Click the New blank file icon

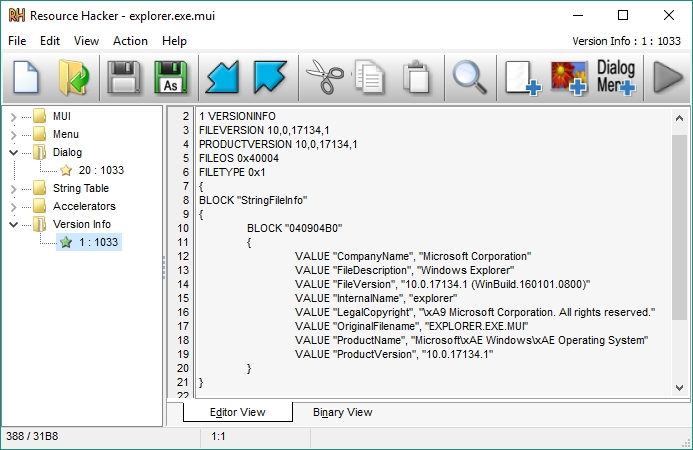tap(26, 78)
